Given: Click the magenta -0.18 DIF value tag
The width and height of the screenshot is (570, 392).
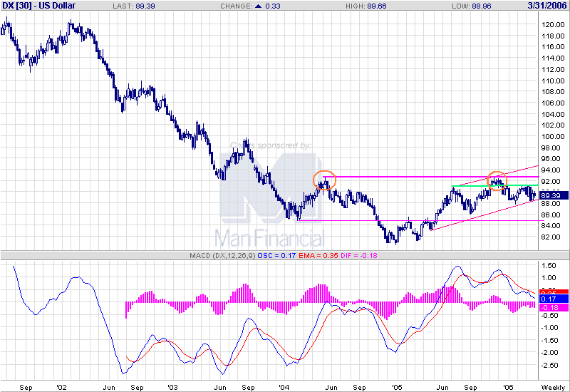Looking at the screenshot, I should pyautogui.click(x=554, y=308).
